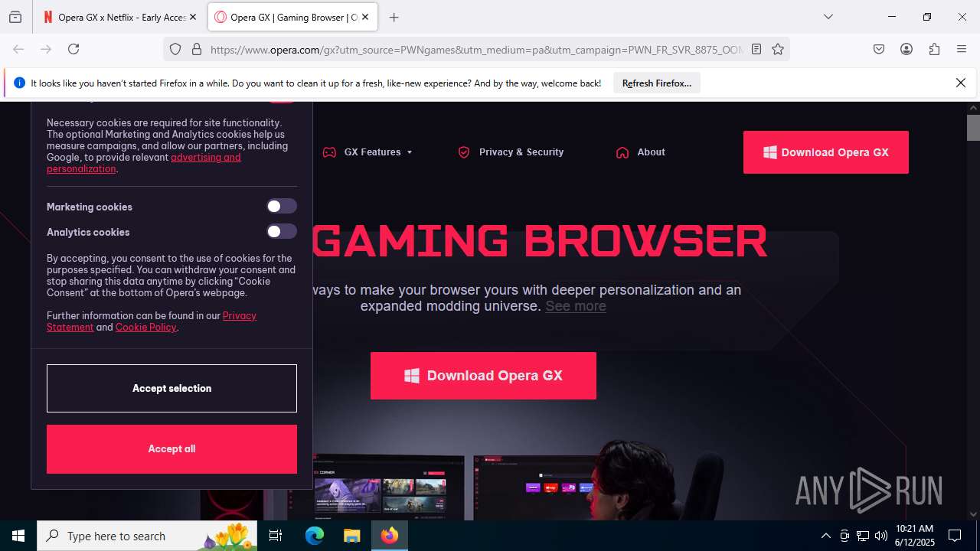The width and height of the screenshot is (980, 551).
Task: Open a new tab with plus button
Action: click(394, 17)
